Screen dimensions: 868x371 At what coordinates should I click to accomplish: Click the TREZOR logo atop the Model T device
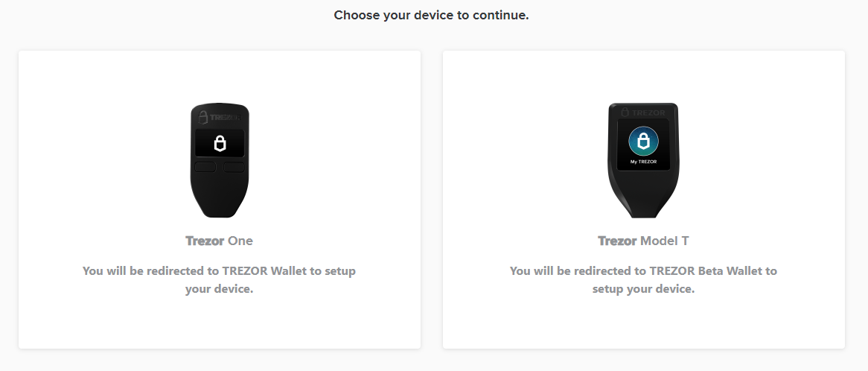[x=643, y=112]
